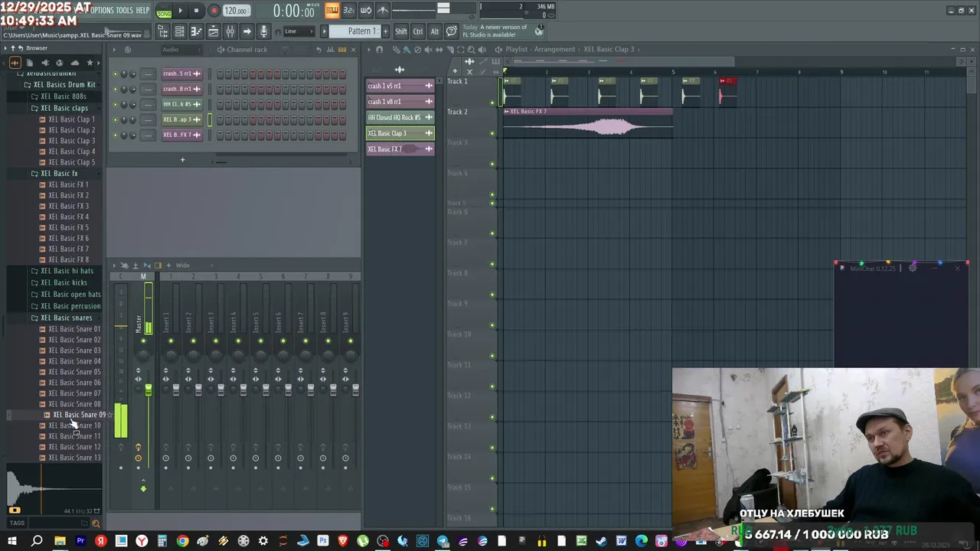Adjust the Insert 1 mixer fader
The width and height of the screenshot is (980, 551).
pos(175,390)
